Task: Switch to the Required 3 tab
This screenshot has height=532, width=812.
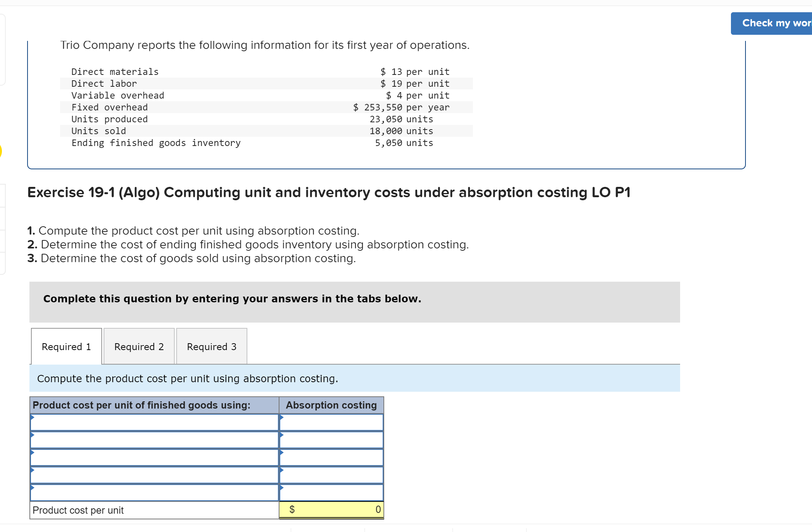Action: coord(211,346)
